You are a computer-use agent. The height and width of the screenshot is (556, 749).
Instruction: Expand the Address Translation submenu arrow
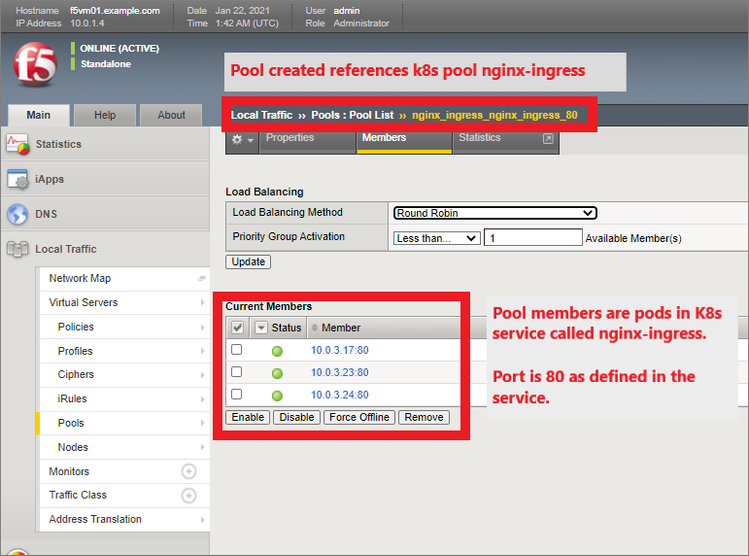pos(203,519)
